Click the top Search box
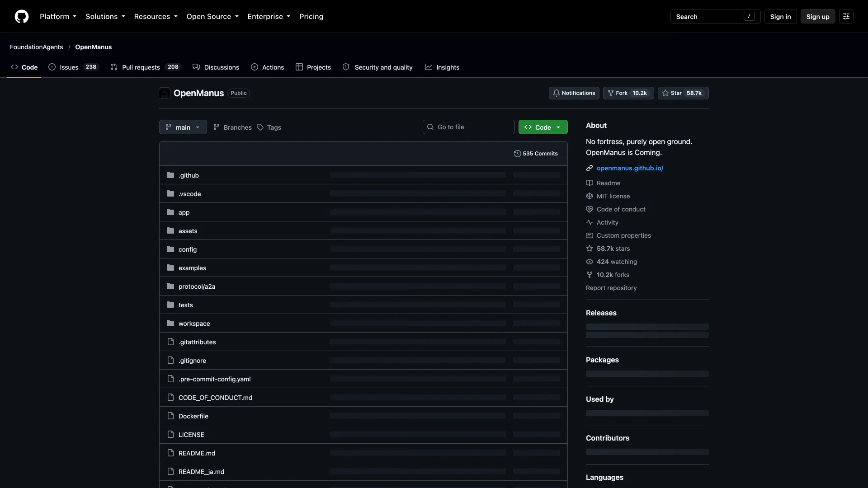 click(x=715, y=16)
